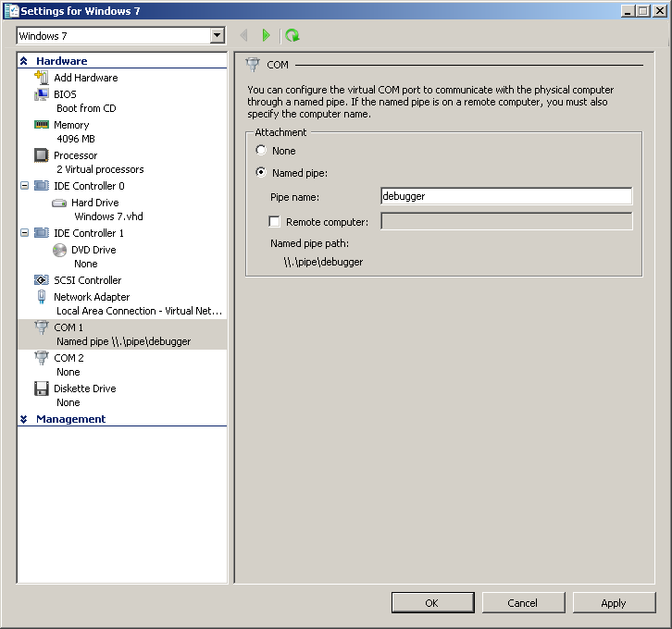Collapse the IDE Controller 1 node
The width and height of the screenshot is (672, 629).
click(x=25, y=232)
